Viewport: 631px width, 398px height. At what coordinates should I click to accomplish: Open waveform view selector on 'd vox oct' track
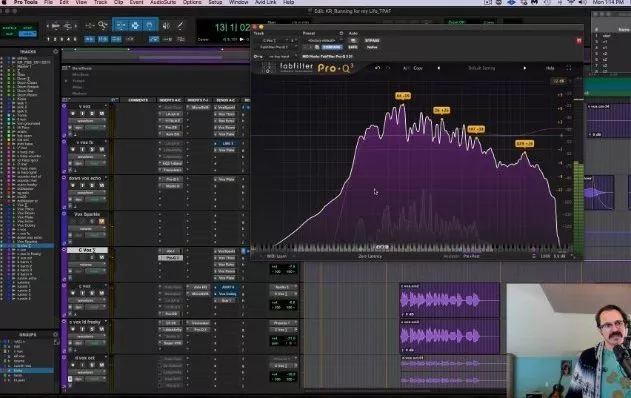point(86,372)
